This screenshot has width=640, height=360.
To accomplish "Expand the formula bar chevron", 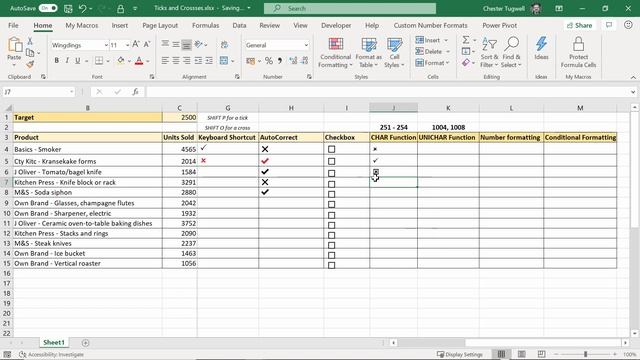I will [x=633, y=92].
